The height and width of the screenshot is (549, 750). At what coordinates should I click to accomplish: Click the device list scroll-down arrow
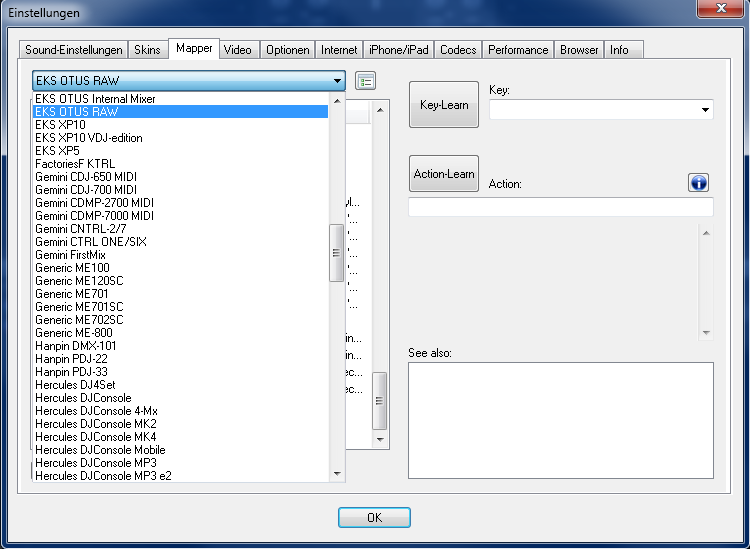tap(337, 473)
